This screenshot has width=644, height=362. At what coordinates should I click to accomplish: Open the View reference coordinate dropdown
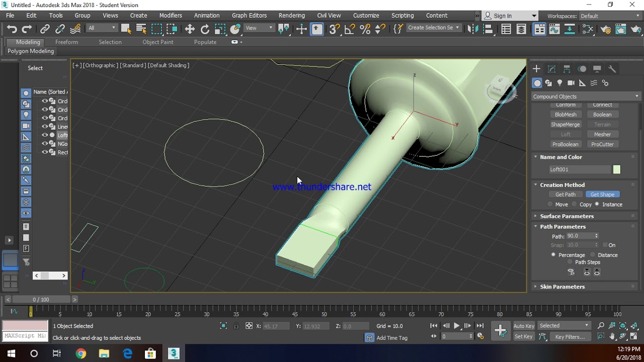click(259, 28)
